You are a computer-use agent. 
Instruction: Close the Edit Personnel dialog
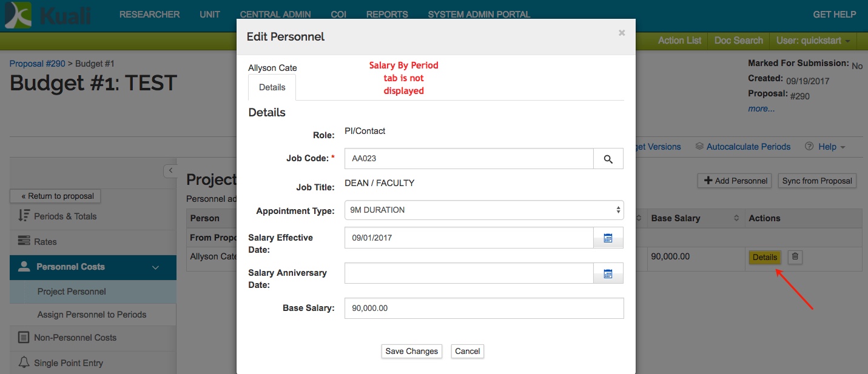click(622, 33)
